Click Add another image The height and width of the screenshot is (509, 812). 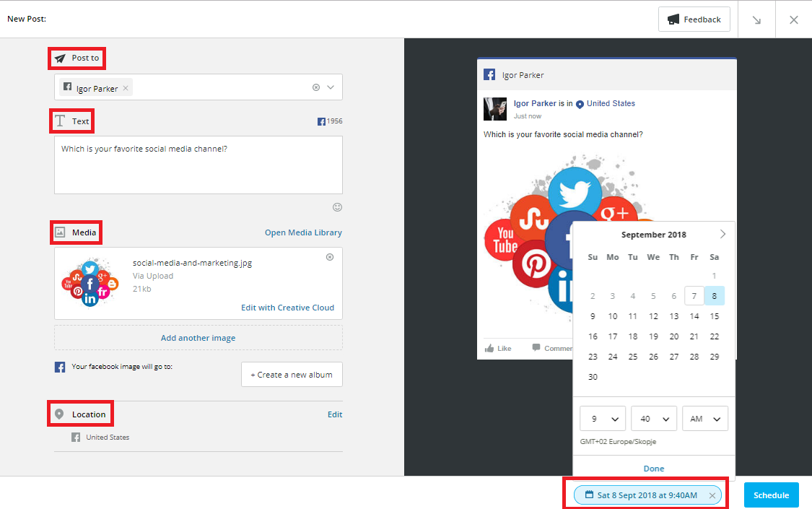click(x=198, y=338)
